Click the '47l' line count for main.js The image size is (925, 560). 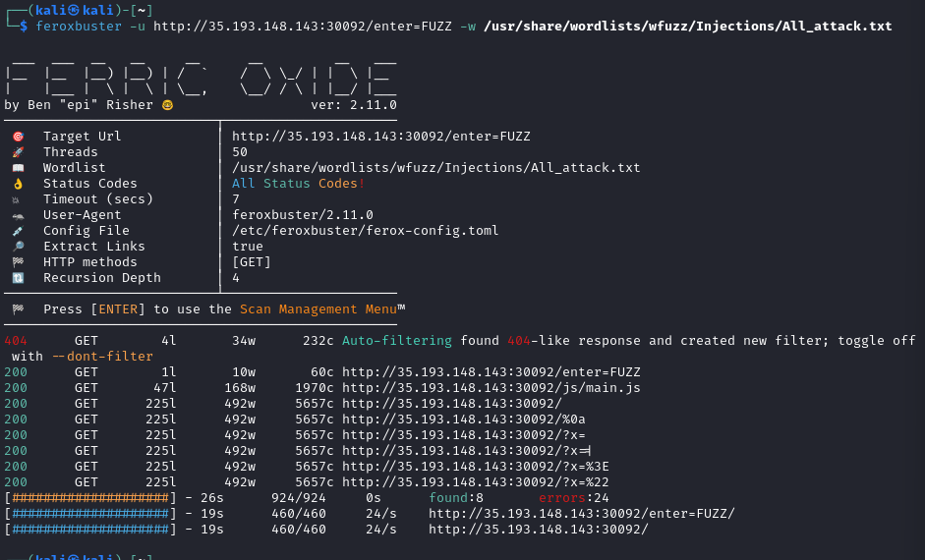(165, 388)
